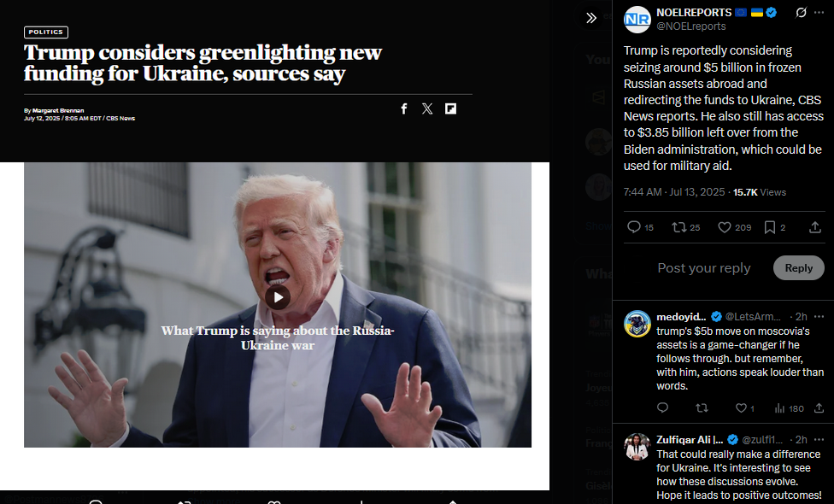Focus the Post your reply field
Image resolution: width=834 pixels, height=504 pixels.
[x=704, y=268]
